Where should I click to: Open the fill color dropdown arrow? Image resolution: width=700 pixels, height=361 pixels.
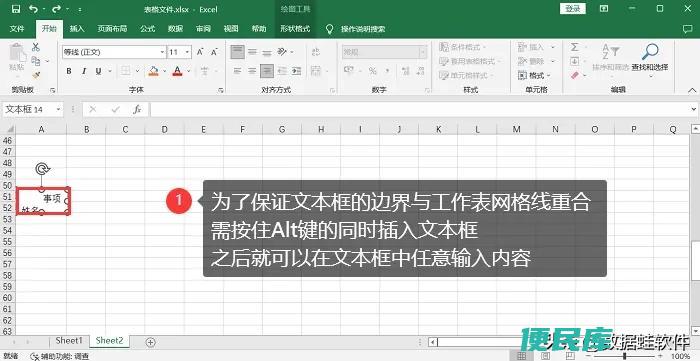point(165,71)
